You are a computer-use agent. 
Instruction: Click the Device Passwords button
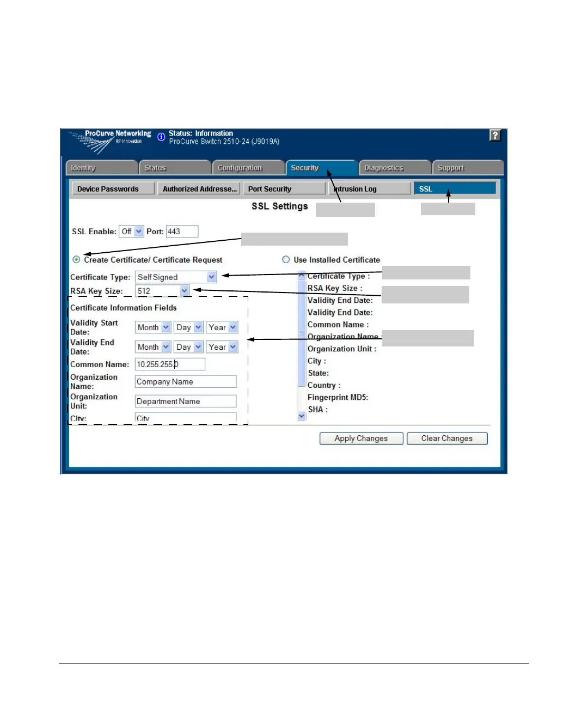[x=113, y=189]
